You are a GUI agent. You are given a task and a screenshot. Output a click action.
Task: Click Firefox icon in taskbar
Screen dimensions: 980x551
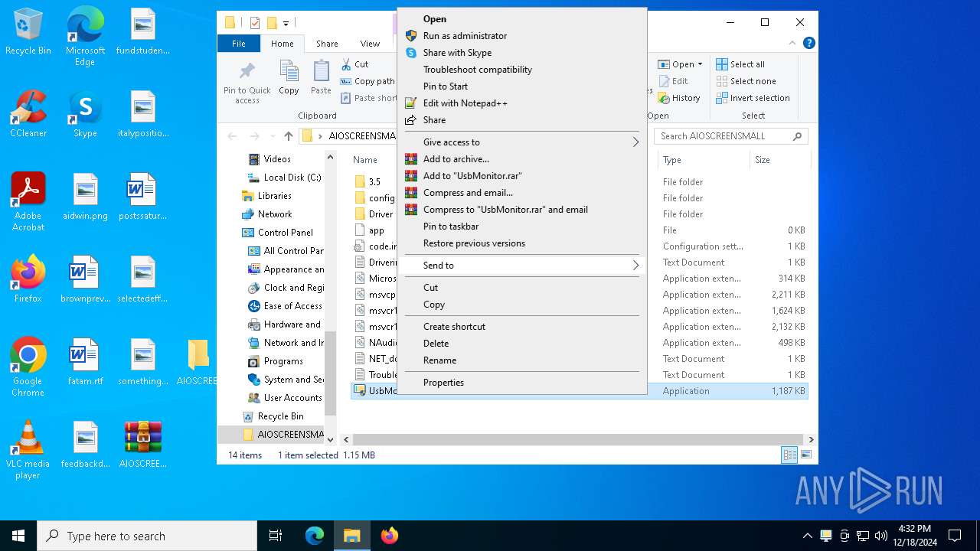click(390, 536)
